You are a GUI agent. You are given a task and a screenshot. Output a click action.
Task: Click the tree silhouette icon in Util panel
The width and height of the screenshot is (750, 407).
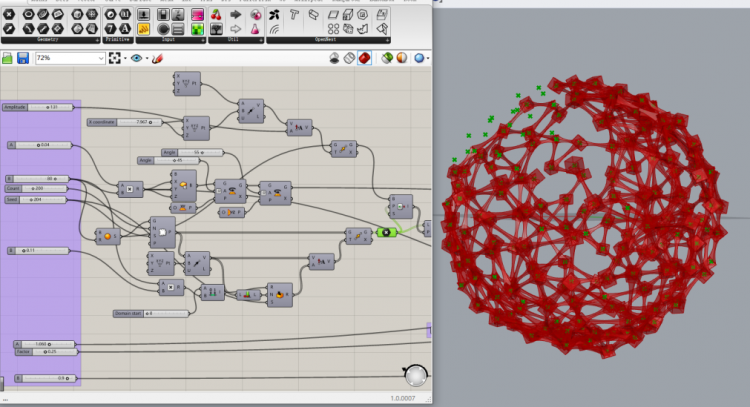click(216, 29)
